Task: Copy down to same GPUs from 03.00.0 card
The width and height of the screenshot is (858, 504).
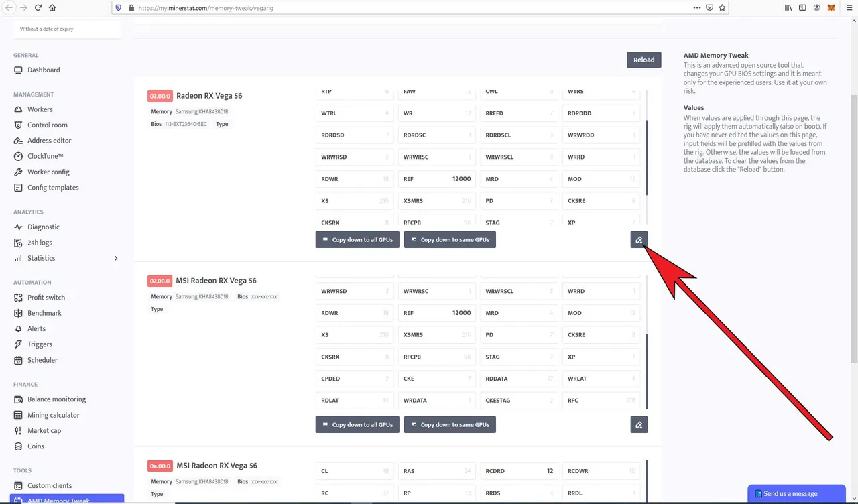Action: [x=450, y=239]
